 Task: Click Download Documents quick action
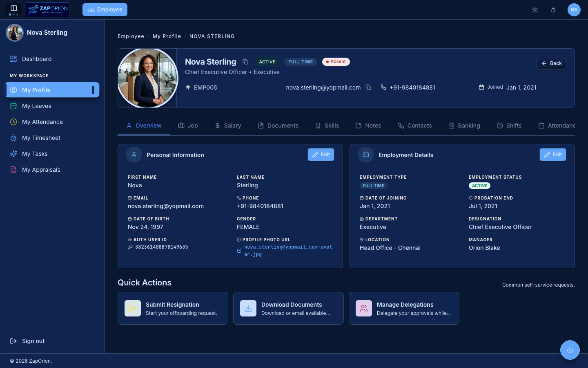tap(288, 308)
